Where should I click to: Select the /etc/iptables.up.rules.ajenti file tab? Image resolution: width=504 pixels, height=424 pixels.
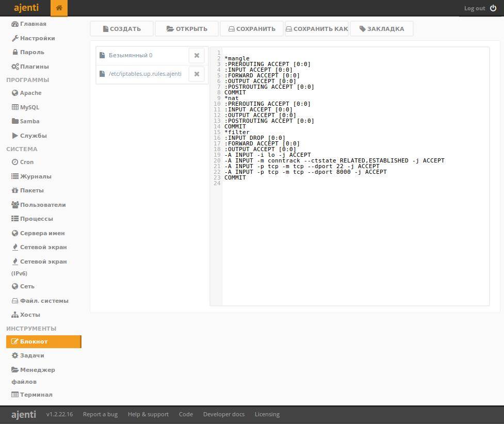(144, 74)
